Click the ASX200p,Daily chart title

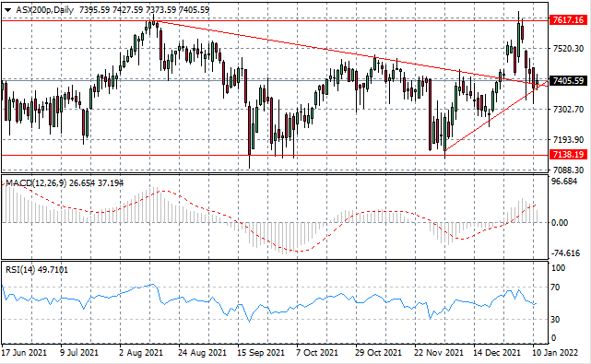pos(44,10)
